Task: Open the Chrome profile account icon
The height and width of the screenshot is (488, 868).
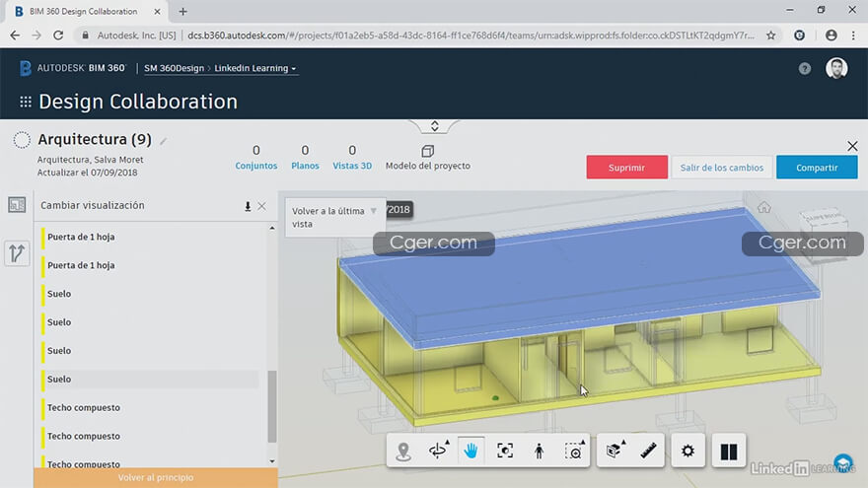Action: pyautogui.click(x=831, y=35)
